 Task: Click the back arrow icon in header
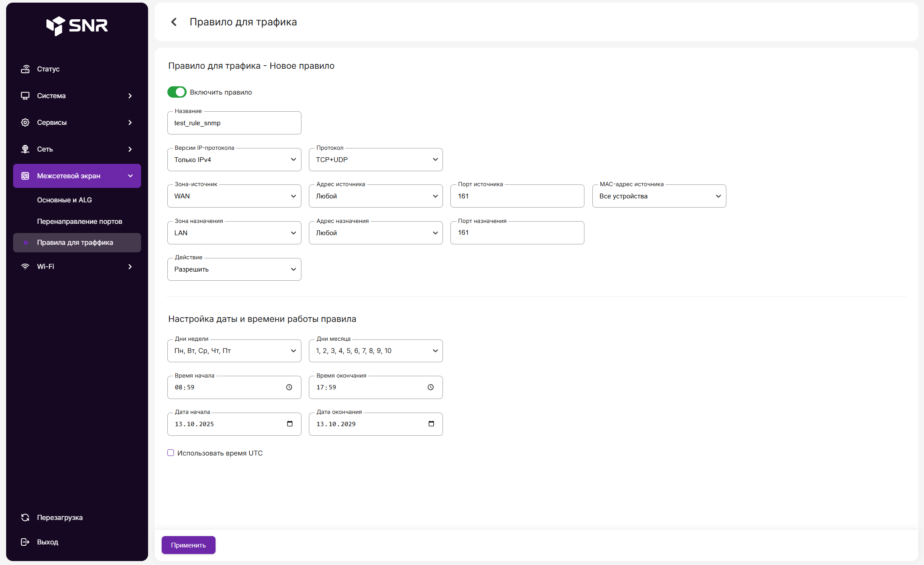(x=174, y=22)
